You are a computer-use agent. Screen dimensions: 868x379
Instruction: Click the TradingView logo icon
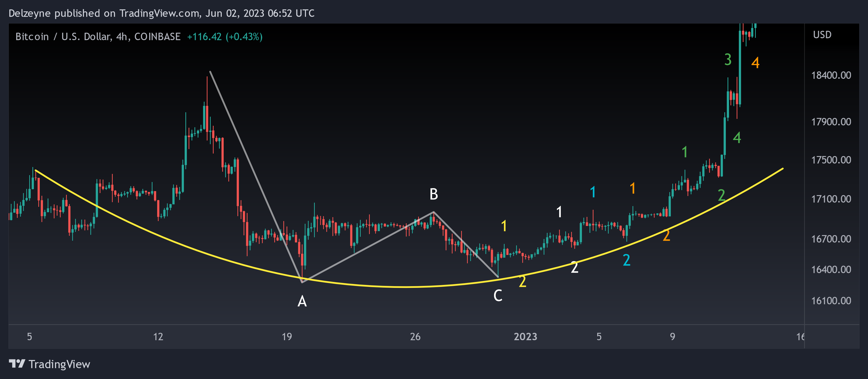[x=17, y=364]
